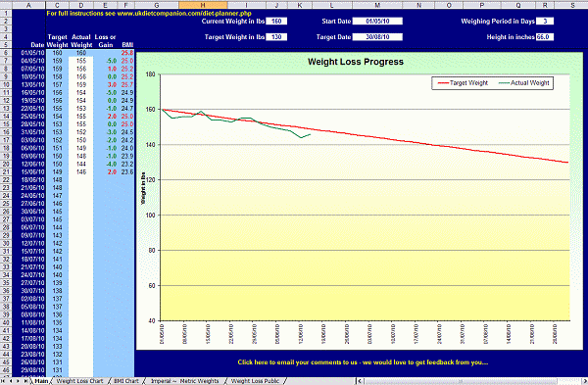Select the Start Date input cell

[x=377, y=22]
